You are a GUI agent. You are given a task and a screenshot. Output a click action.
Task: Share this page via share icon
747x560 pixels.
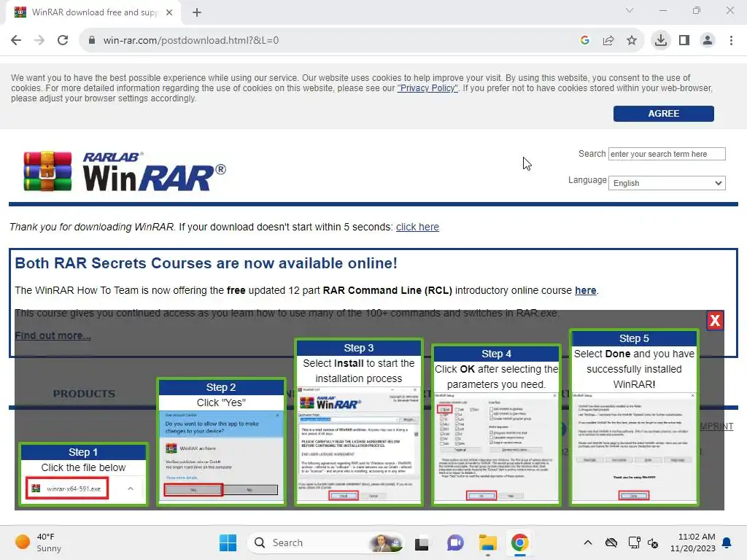608,41
